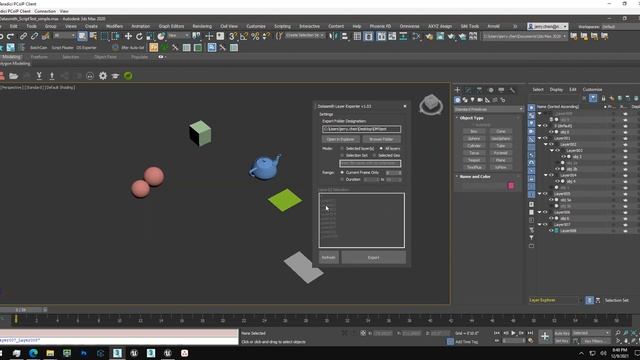Toggle visibility eye of Layer005

(x=545, y=194)
